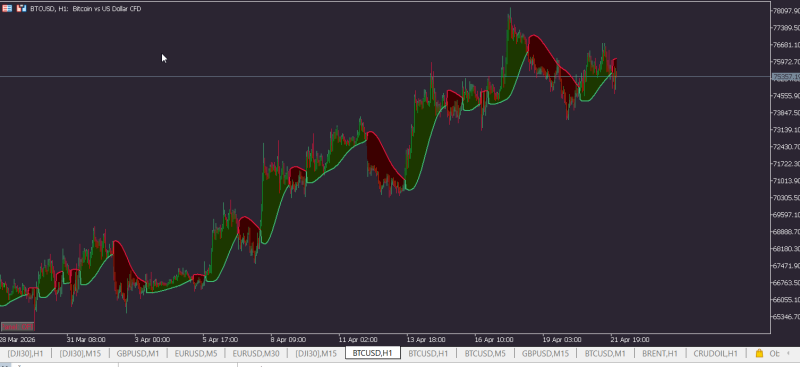Click the '8 Apr 09:00' time axis label
Viewport: 800px width, 367px height.
point(288,339)
